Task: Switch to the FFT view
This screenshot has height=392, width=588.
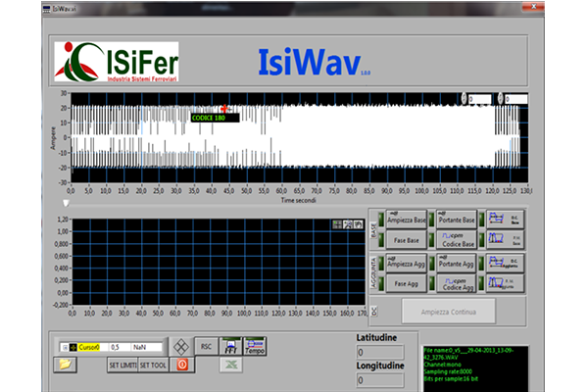Action: coord(230,346)
